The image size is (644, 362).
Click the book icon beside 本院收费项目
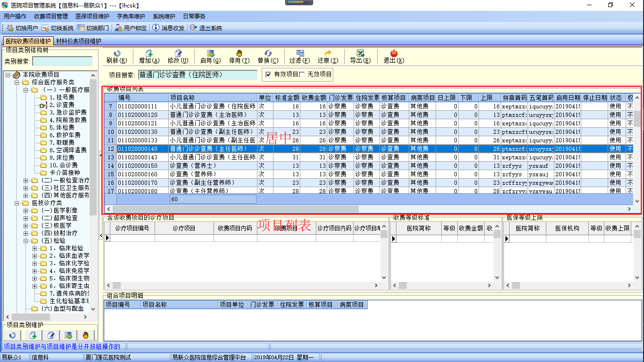point(16,74)
